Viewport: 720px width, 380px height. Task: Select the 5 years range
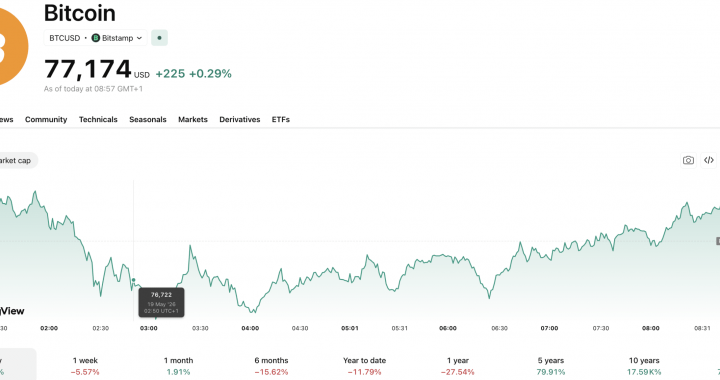[551, 366]
